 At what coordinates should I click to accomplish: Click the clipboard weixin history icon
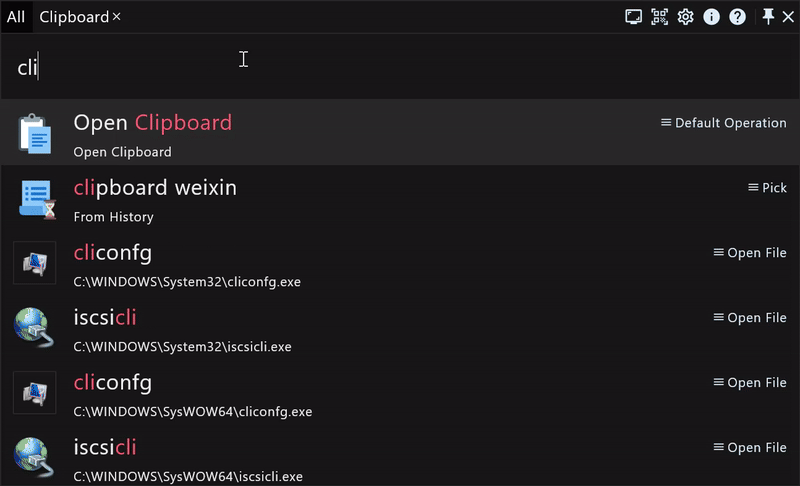tap(34, 198)
